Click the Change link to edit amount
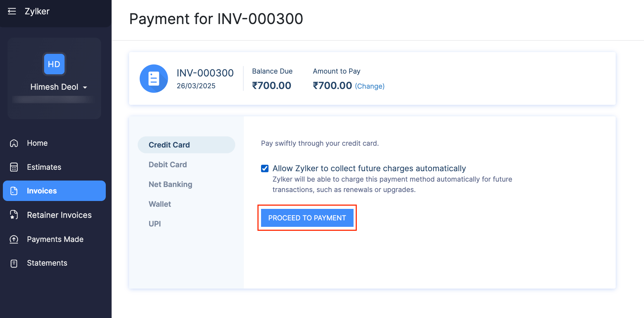 point(370,86)
